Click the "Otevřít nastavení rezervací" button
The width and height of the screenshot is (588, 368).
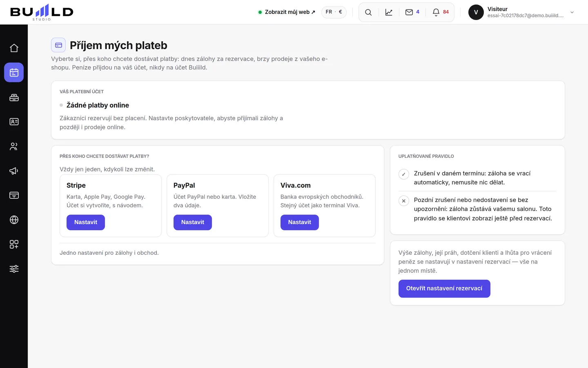coord(444,289)
